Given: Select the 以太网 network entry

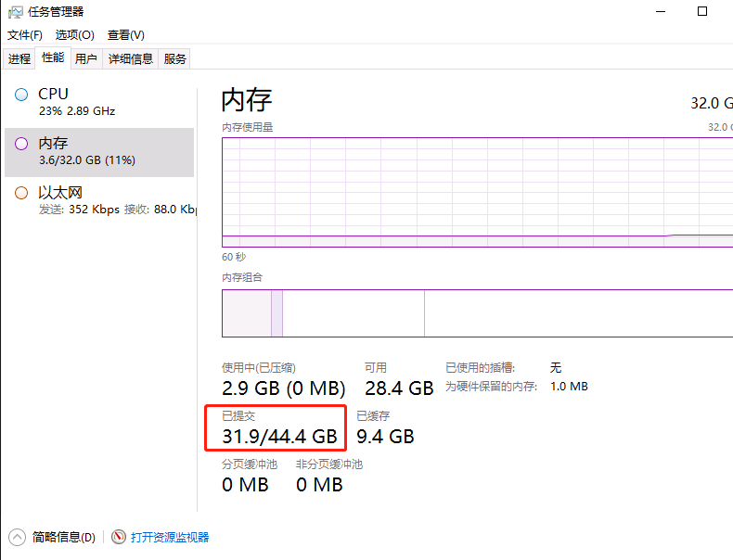Looking at the screenshot, I should tap(99, 201).
